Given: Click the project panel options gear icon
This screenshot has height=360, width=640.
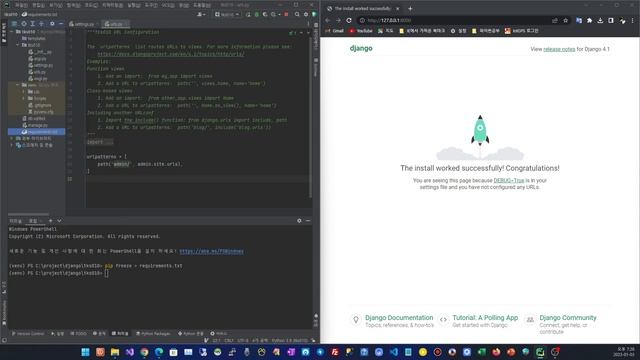Looking at the screenshot, I should [52, 24].
